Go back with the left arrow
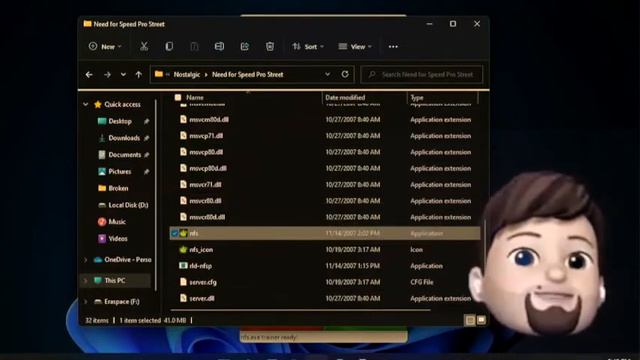Viewport: 640px width, 360px height. [x=89, y=75]
